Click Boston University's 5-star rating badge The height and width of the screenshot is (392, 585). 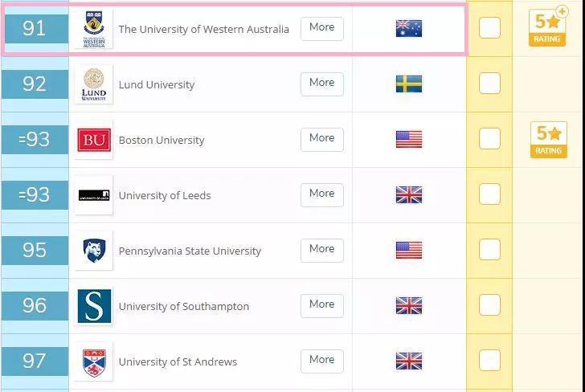coord(548,140)
